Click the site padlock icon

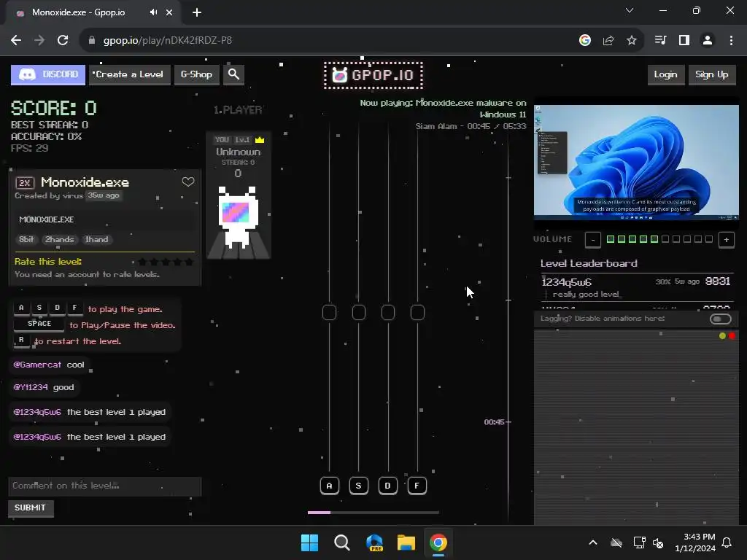[92, 41]
